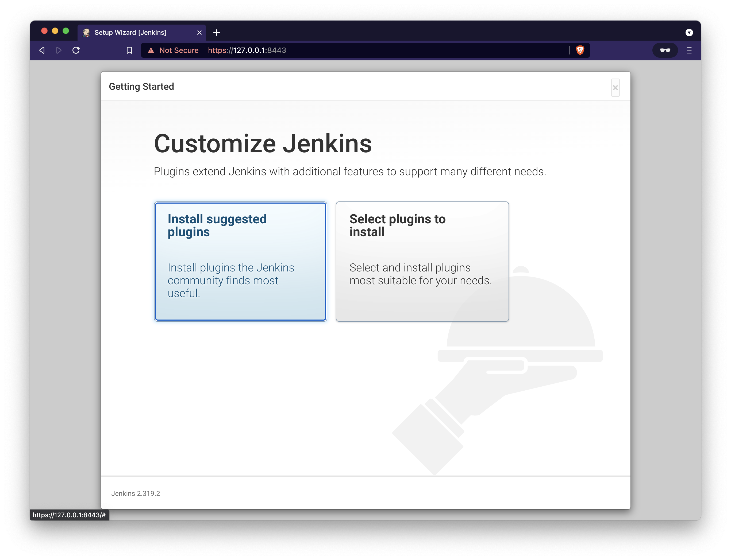The height and width of the screenshot is (560, 731).
Task: Select the Setup Wizard [Jenkins] tab
Action: (133, 33)
